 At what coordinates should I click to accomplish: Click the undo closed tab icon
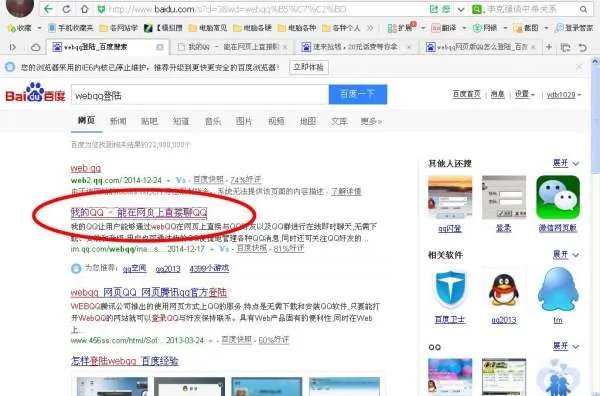(582, 47)
